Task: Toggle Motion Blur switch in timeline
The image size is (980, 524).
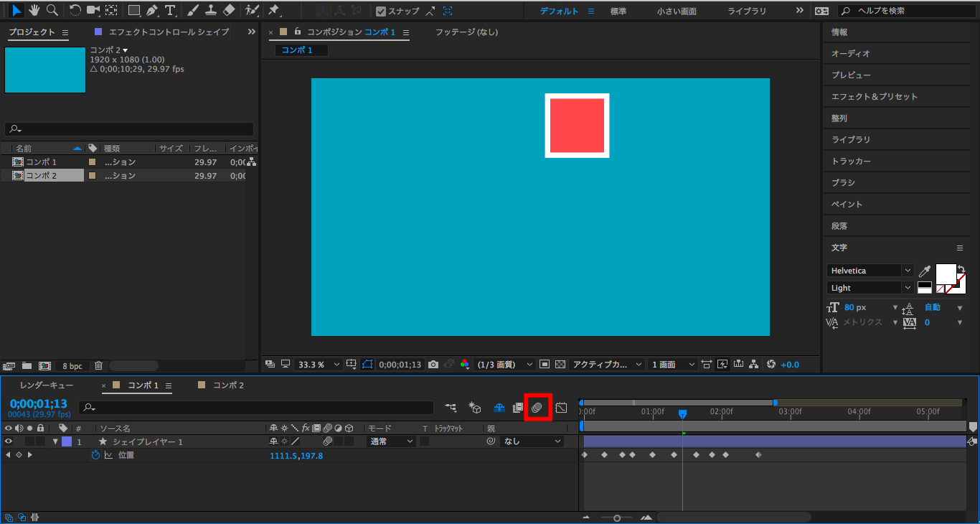Action: 537,408
